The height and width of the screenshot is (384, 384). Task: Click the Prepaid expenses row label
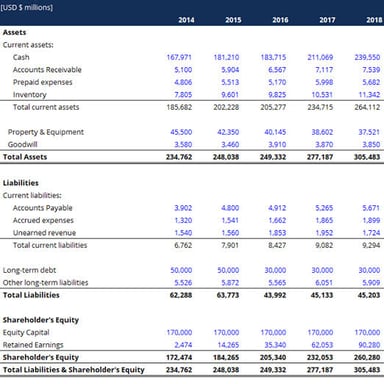42,82
